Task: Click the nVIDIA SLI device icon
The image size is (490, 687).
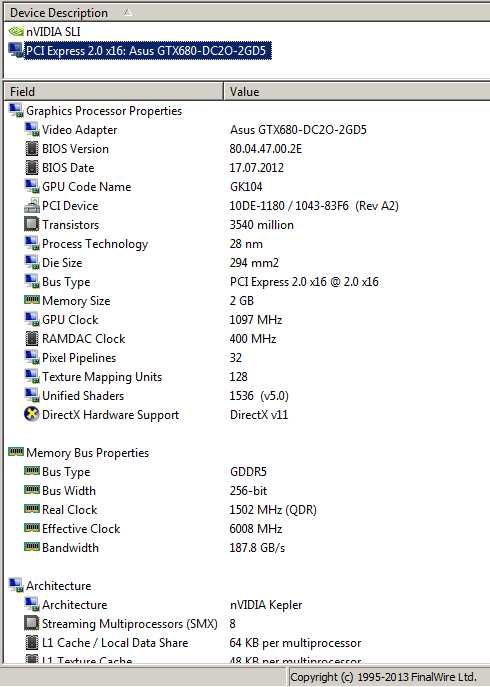Action: [x=16, y=32]
